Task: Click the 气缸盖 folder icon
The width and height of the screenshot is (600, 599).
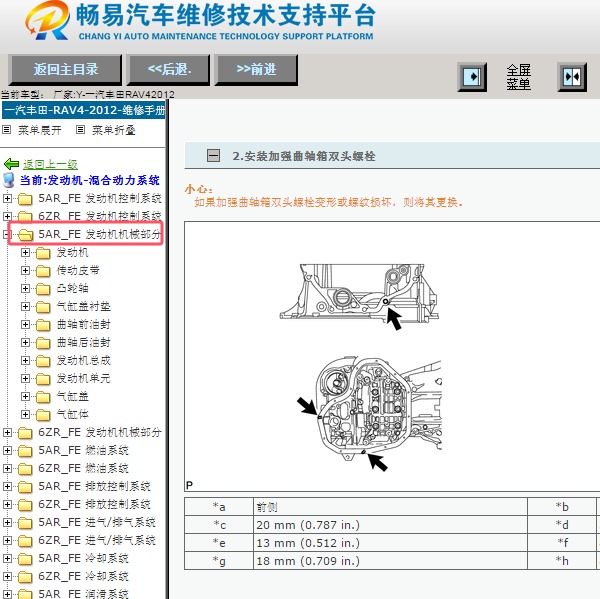Action: pyautogui.click(x=43, y=397)
